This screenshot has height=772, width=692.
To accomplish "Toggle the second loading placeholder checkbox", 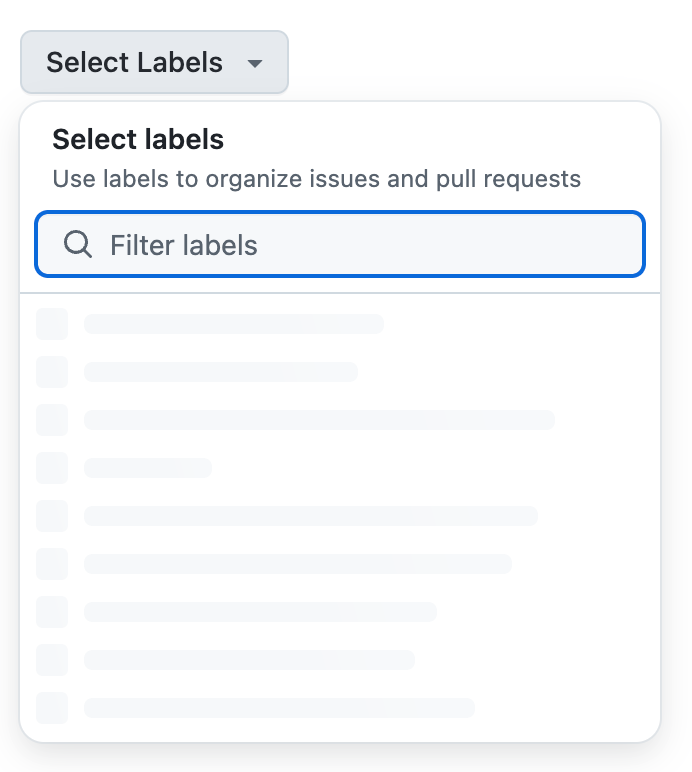I will [x=52, y=372].
